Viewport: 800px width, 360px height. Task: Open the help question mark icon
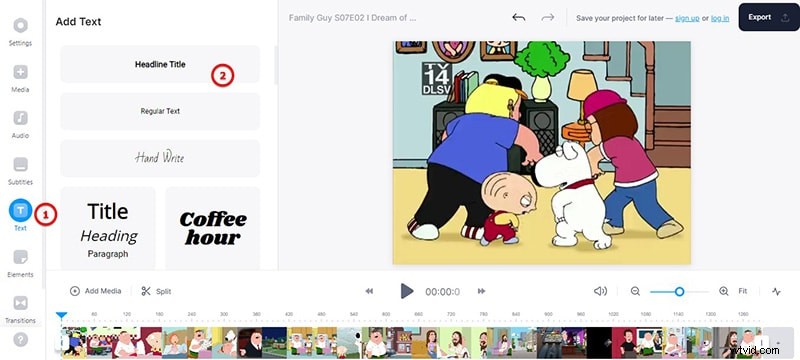pos(20,340)
